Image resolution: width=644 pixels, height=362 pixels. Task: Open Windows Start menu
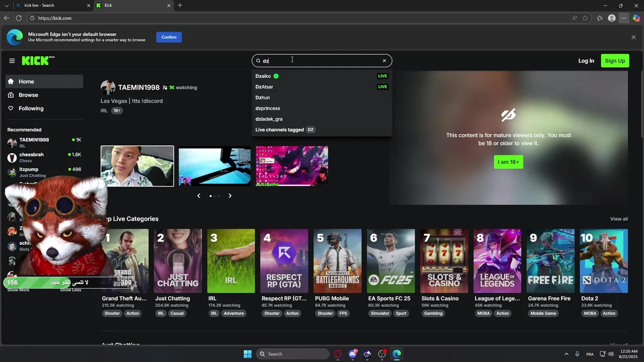(x=248, y=354)
